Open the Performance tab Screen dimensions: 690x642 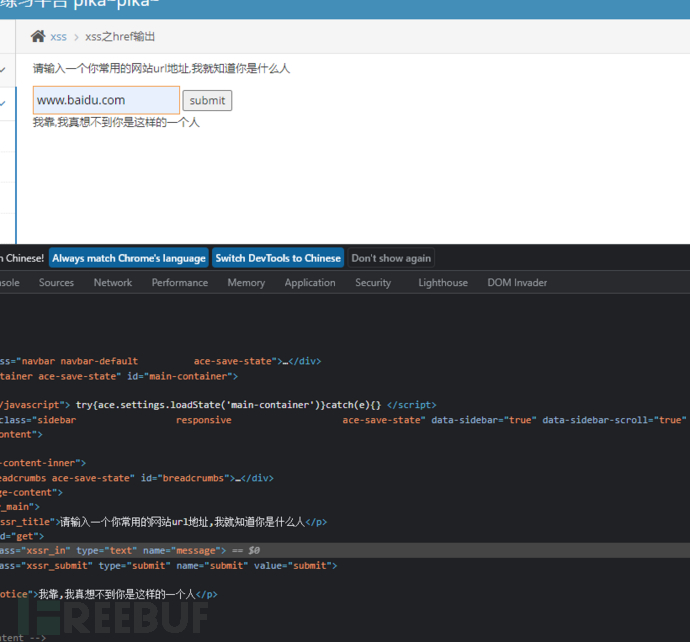tap(180, 282)
